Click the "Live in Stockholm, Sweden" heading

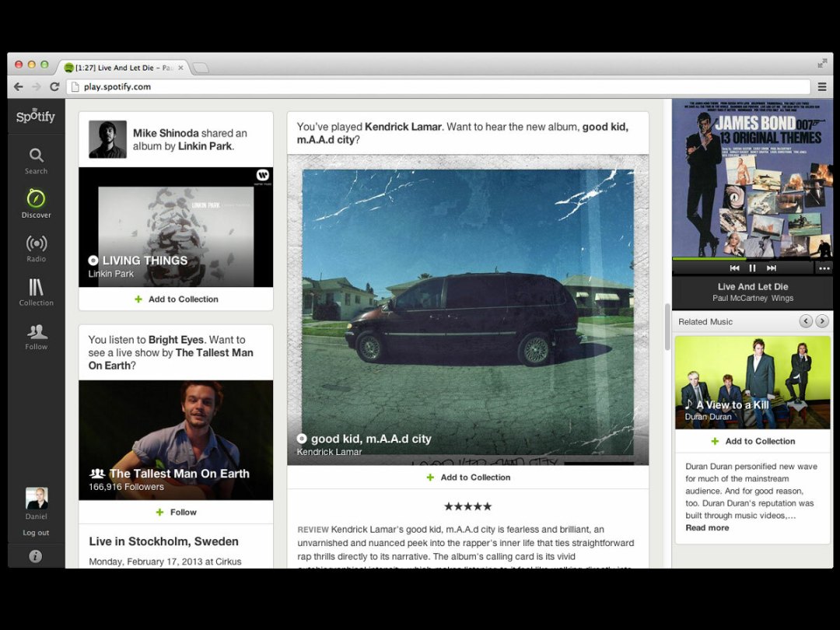pyautogui.click(x=163, y=541)
